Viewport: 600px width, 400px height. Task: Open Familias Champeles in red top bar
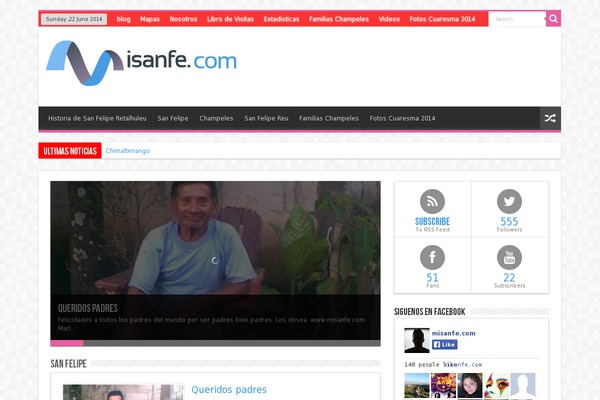(x=339, y=19)
